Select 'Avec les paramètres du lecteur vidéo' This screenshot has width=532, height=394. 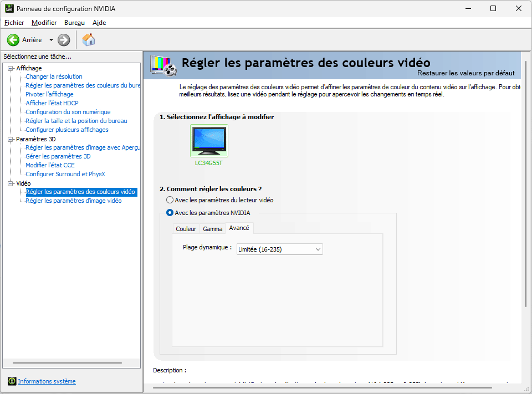tap(170, 200)
